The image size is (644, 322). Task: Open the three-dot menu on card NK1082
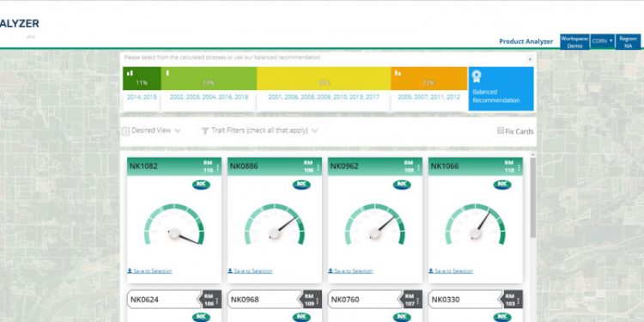[x=218, y=167]
